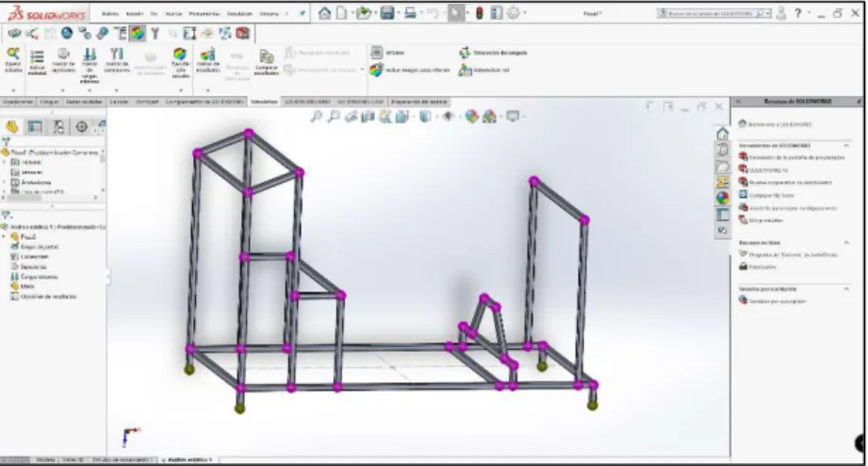Image resolution: width=868 pixels, height=466 pixels.
Task: Open the Options gear icon
Action: point(514,13)
